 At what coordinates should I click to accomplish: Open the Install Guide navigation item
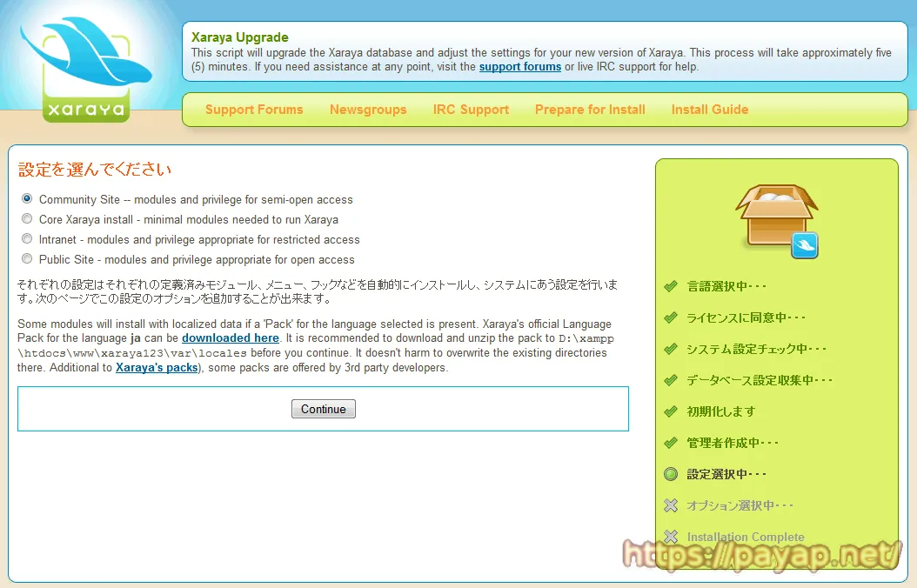[x=710, y=110]
